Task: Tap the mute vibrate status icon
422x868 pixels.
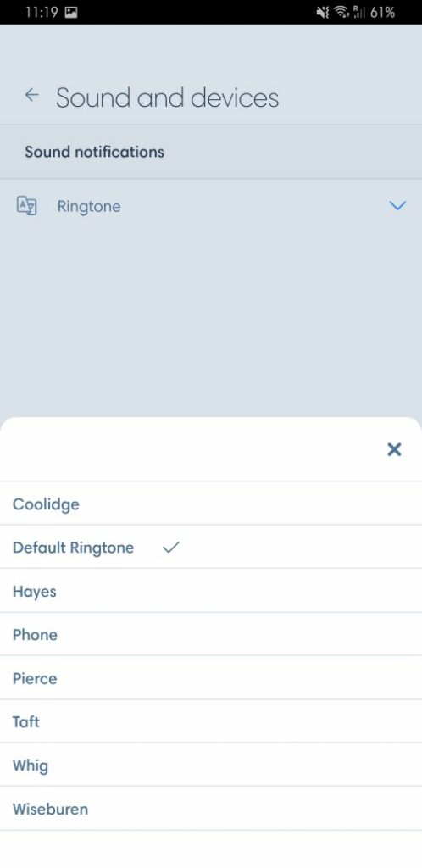Action: [x=323, y=12]
